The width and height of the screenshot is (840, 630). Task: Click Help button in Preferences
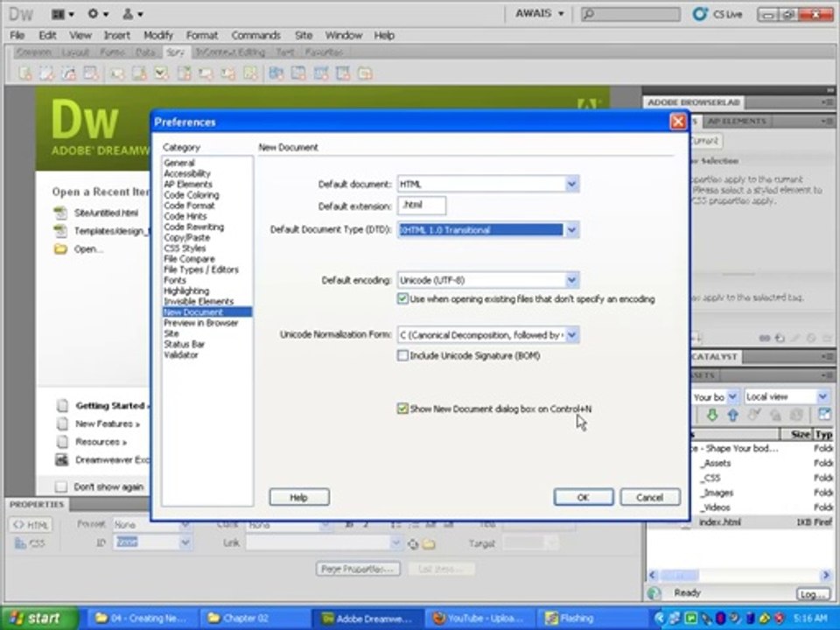coord(299,497)
